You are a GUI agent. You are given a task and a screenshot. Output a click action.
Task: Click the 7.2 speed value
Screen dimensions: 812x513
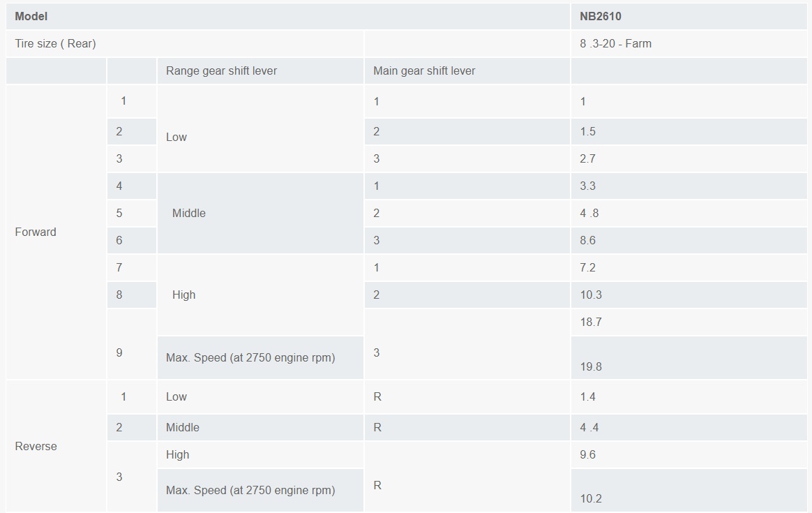pos(587,267)
